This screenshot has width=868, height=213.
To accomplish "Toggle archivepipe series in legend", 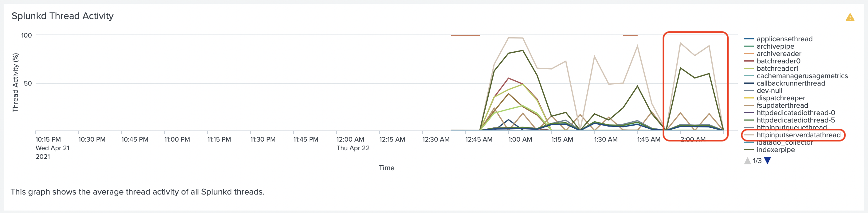I will pyautogui.click(x=775, y=46).
